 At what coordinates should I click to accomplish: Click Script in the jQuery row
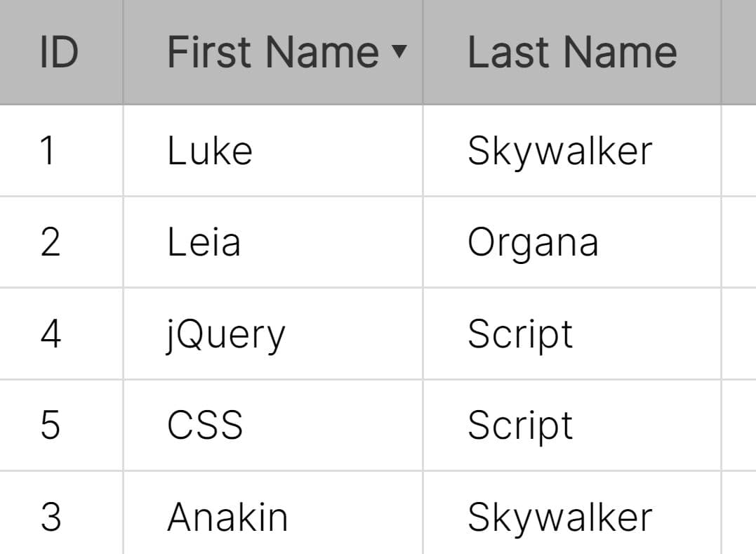coord(520,334)
